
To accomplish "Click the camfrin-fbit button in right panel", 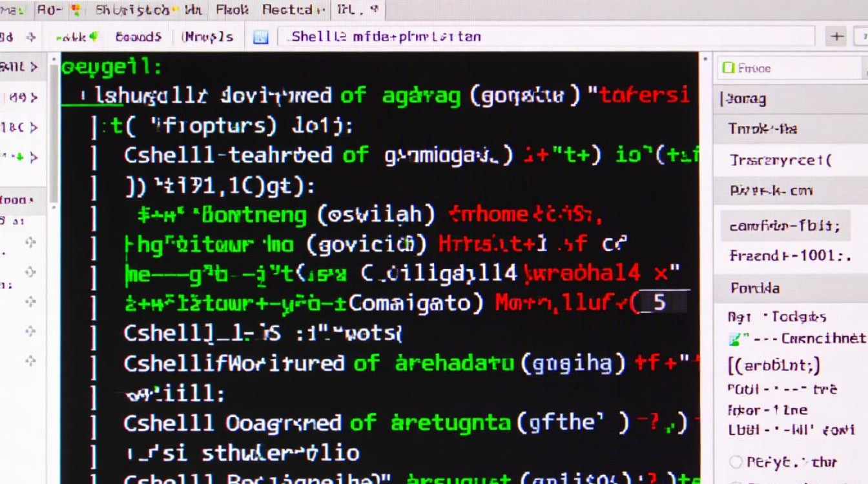I will coord(785,226).
